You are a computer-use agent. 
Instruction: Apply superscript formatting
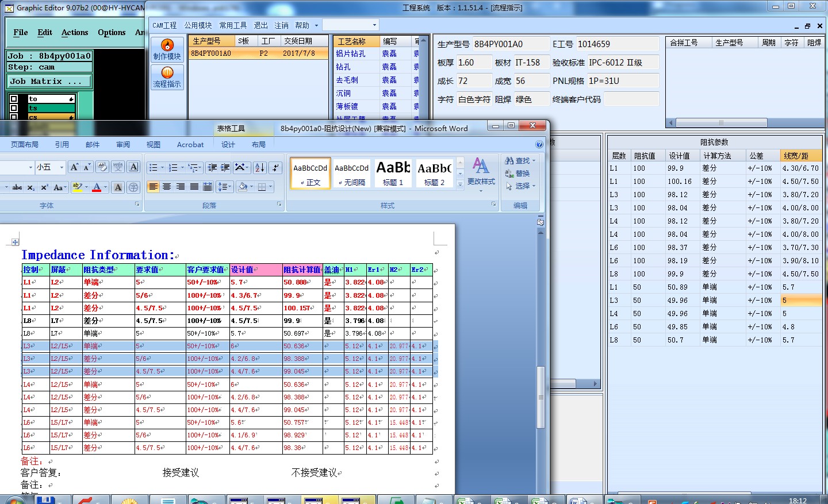click(44, 187)
